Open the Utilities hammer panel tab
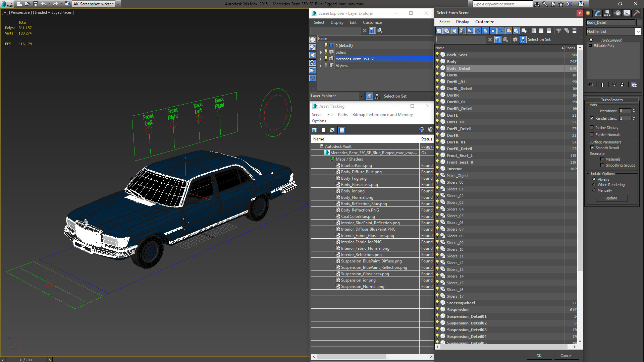This screenshot has height=362, width=644. click(636, 13)
